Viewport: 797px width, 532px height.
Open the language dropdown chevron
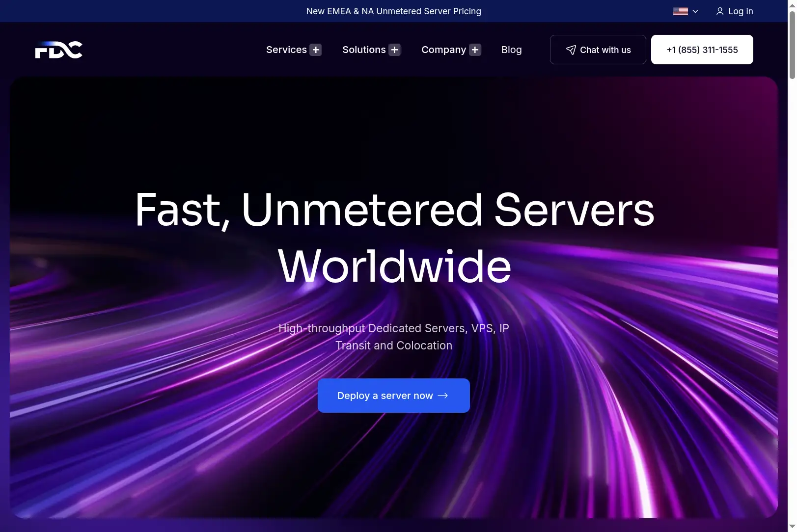695,11
